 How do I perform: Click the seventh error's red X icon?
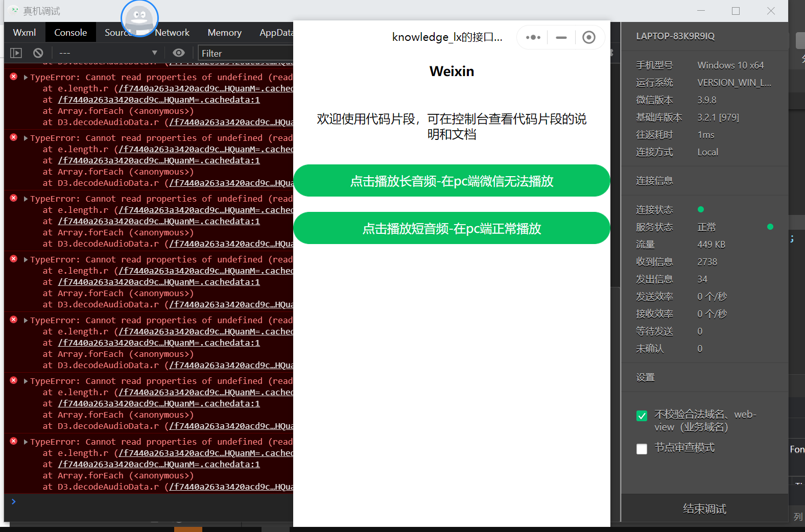pyautogui.click(x=14, y=441)
